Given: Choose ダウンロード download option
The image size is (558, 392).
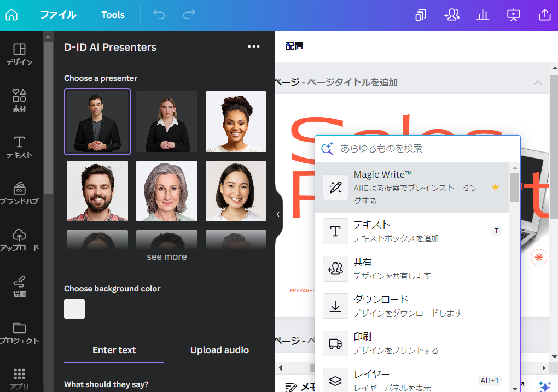Looking at the screenshot, I should pos(412,306).
